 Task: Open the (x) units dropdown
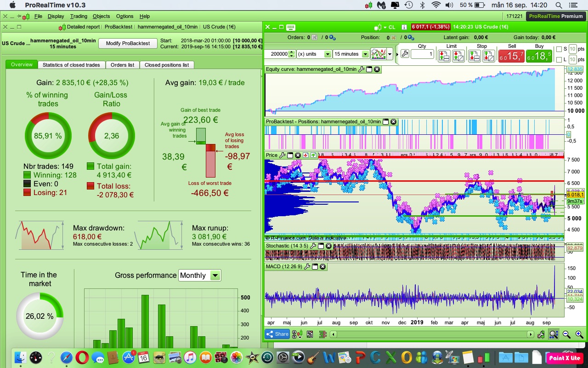click(327, 54)
